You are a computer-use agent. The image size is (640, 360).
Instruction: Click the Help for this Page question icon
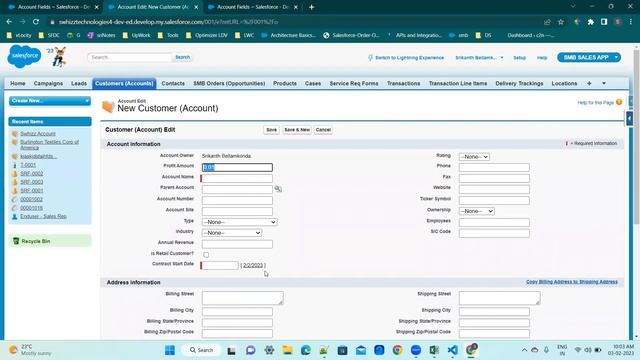[619, 102]
